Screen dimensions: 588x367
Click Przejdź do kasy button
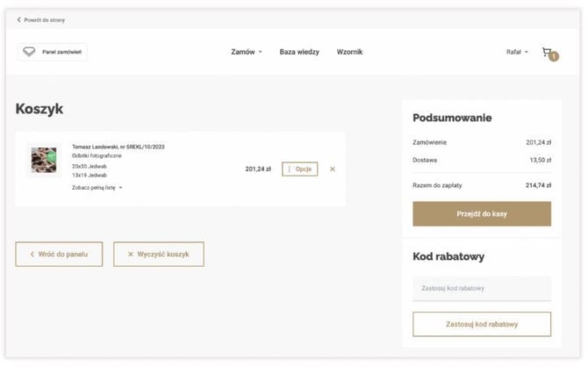tap(482, 214)
